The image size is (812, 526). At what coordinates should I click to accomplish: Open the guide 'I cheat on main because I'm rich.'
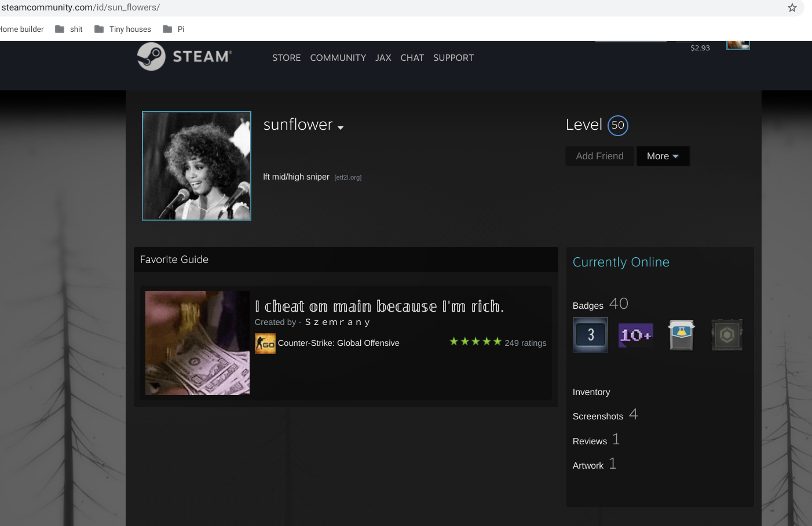coord(379,306)
